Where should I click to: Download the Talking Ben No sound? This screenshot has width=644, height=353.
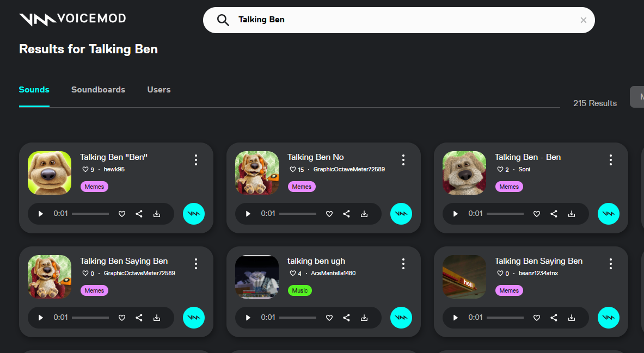click(364, 214)
